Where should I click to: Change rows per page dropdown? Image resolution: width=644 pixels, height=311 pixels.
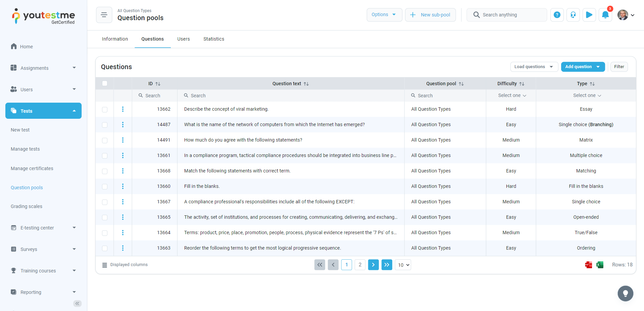tap(403, 265)
